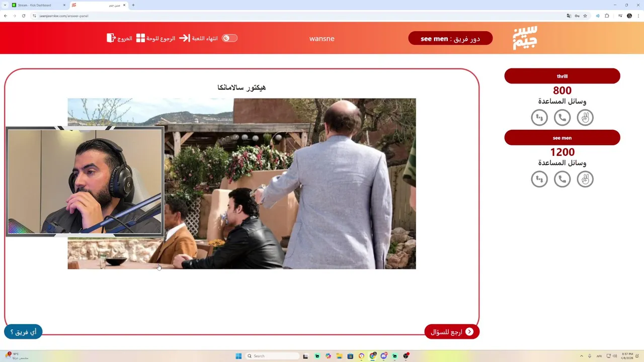Open Task View on the taskbar
This screenshot has height=362, width=644.
[305, 356]
